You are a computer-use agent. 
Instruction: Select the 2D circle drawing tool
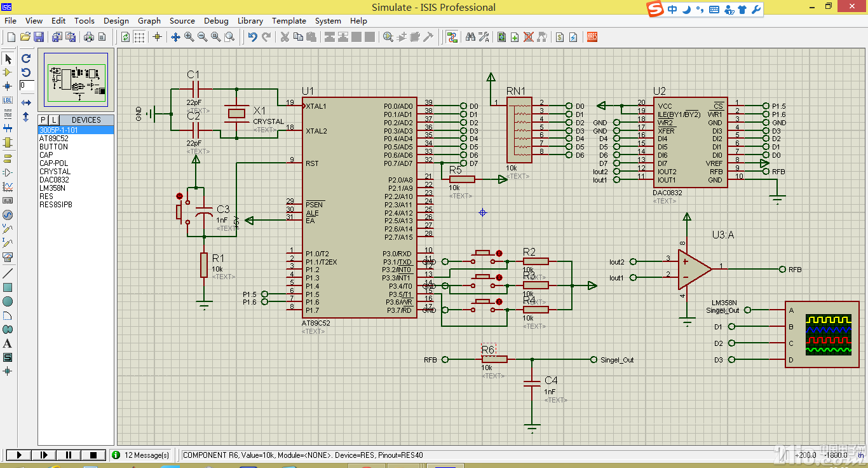[8, 301]
